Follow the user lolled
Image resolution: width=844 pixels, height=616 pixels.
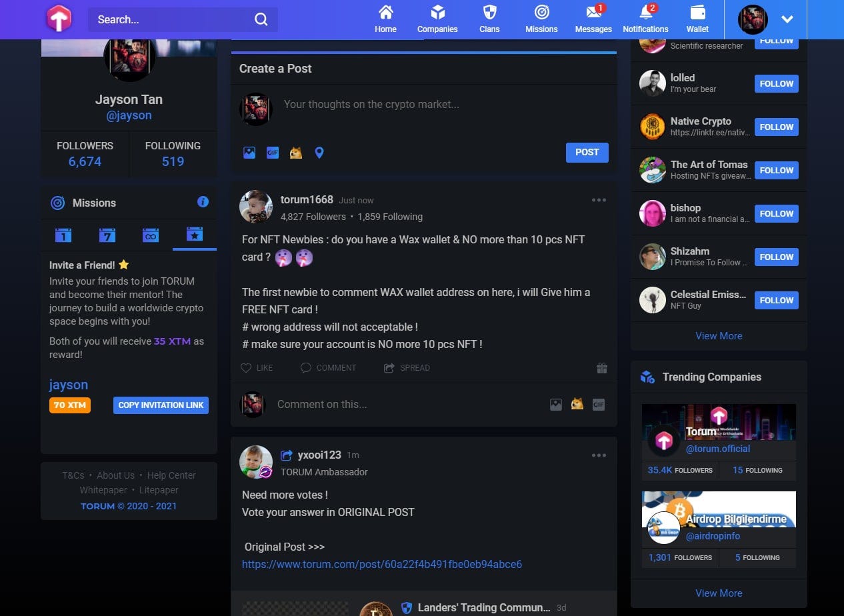pos(777,83)
